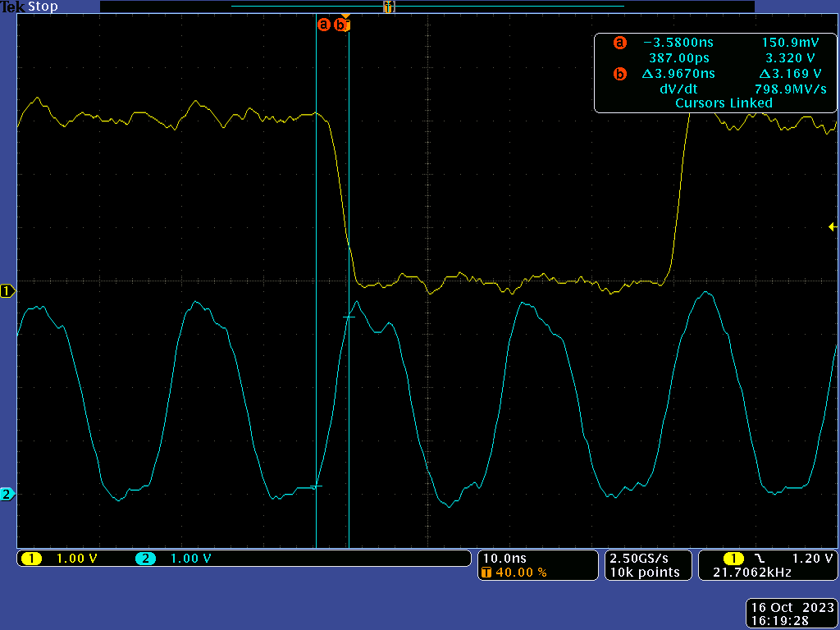Click delta time Δ3.9670ns value

click(678, 73)
